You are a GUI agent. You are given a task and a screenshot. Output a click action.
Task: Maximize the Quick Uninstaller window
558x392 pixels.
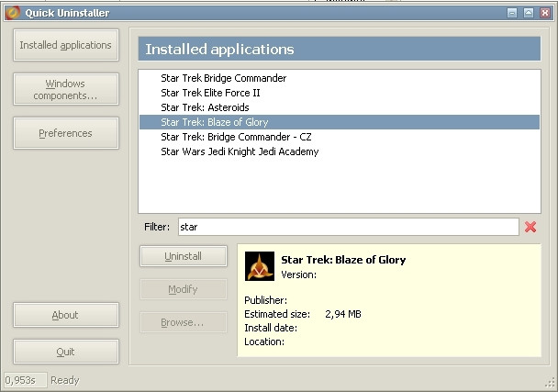coord(529,13)
